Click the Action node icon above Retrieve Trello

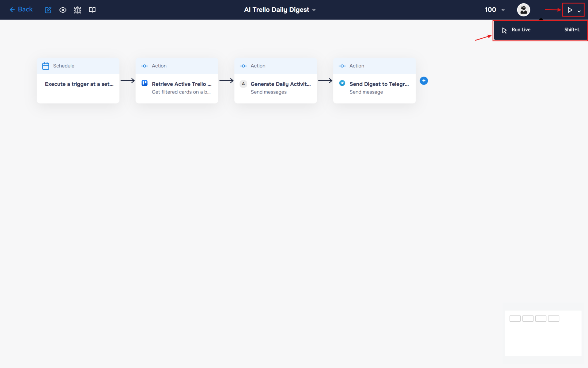pos(145,66)
